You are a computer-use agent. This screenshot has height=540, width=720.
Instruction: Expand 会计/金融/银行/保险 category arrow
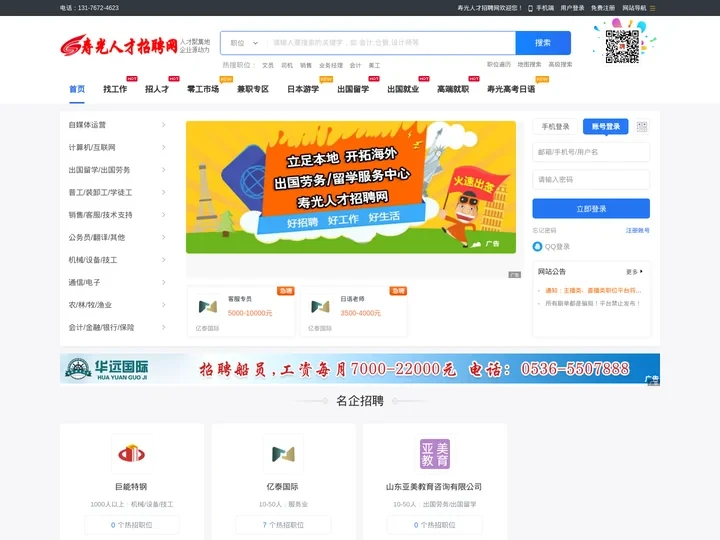(x=163, y=327)
